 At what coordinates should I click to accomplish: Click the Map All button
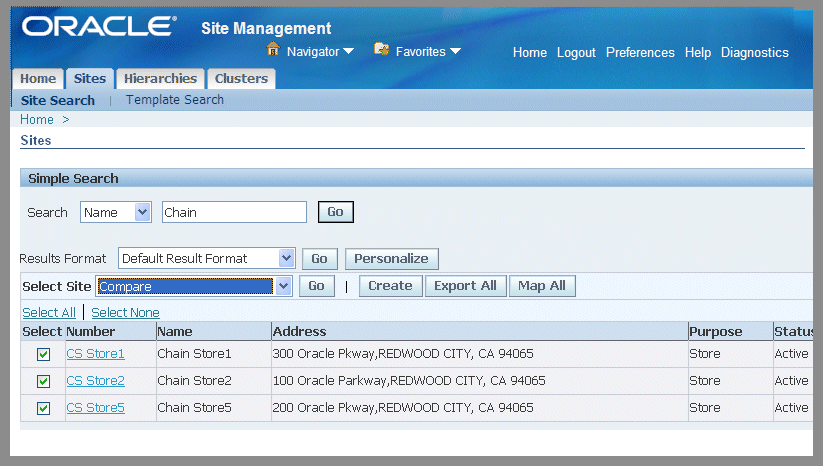(542, 286)
